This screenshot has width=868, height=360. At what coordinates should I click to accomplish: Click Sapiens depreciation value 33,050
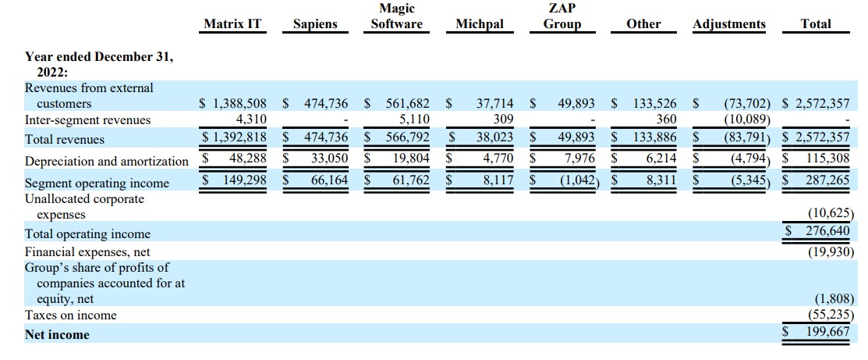(x=330, y=158)
